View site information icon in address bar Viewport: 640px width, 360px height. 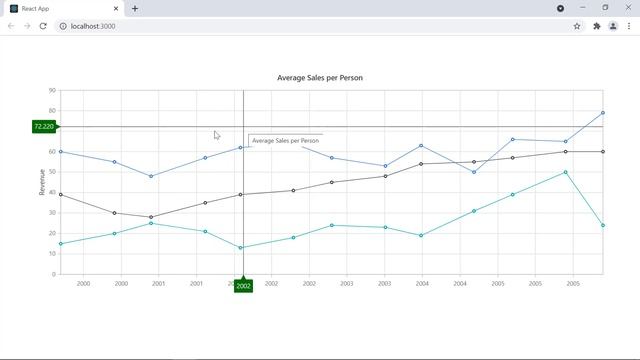point(63,26)
